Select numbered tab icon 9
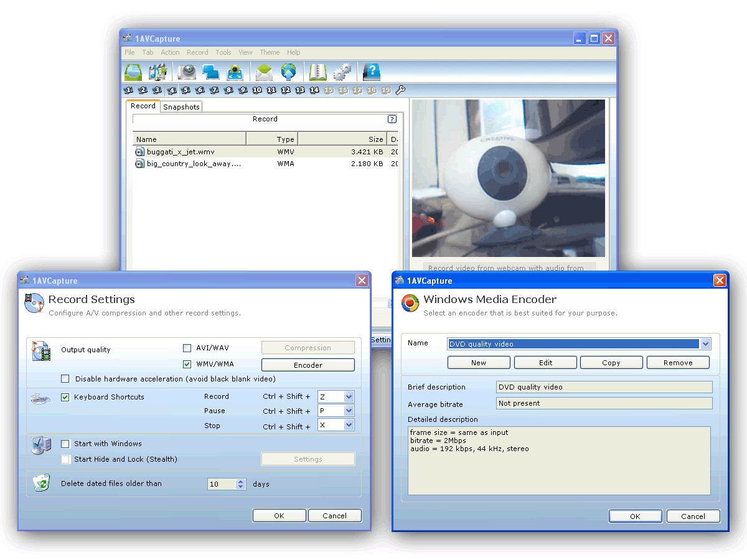 click(x=243, y=90)
